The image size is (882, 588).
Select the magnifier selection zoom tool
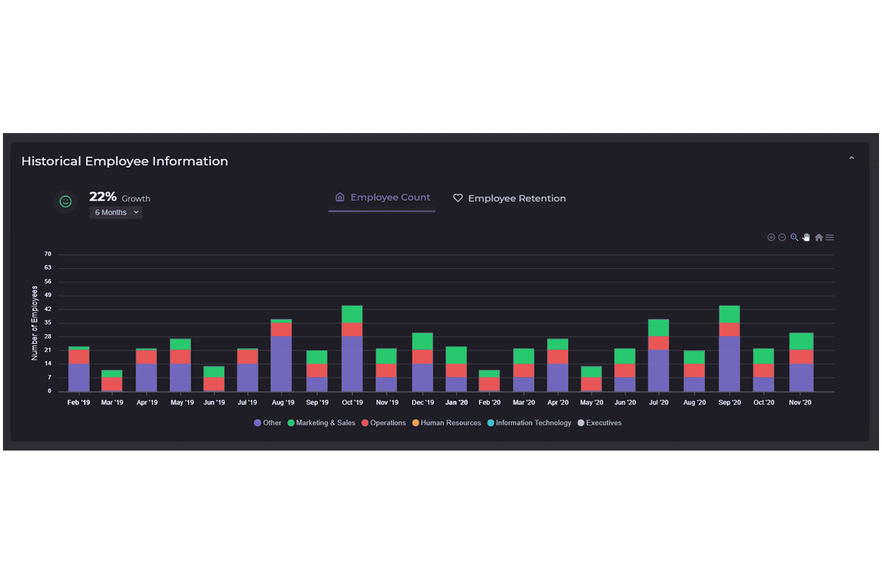click(795, 237)
